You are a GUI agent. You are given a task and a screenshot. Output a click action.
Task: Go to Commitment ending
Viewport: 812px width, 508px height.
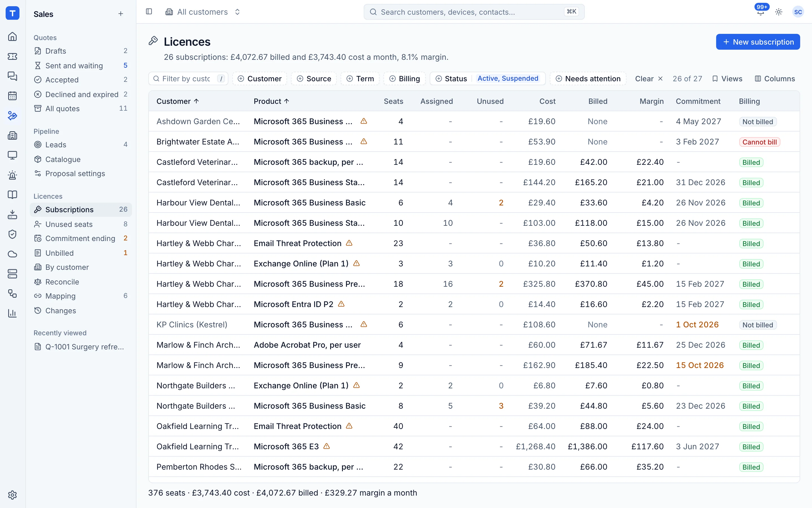81,238
